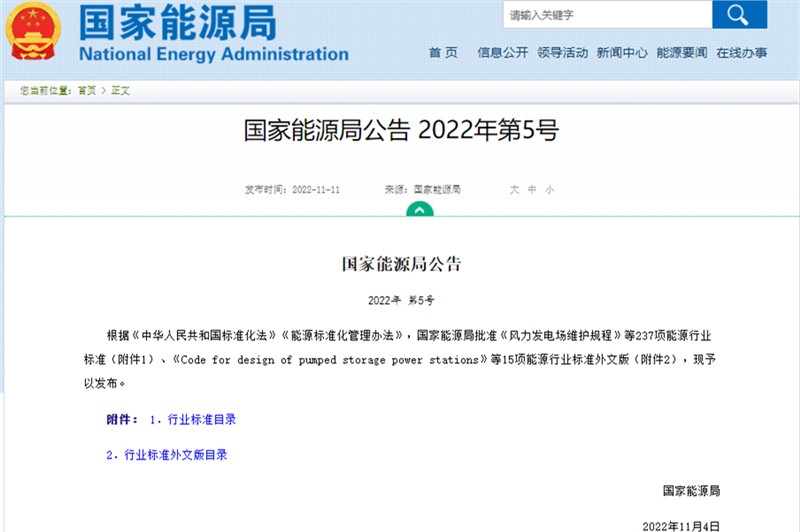Click the 国家能源局 site title text
800x532 pixels.
[176, 20]
